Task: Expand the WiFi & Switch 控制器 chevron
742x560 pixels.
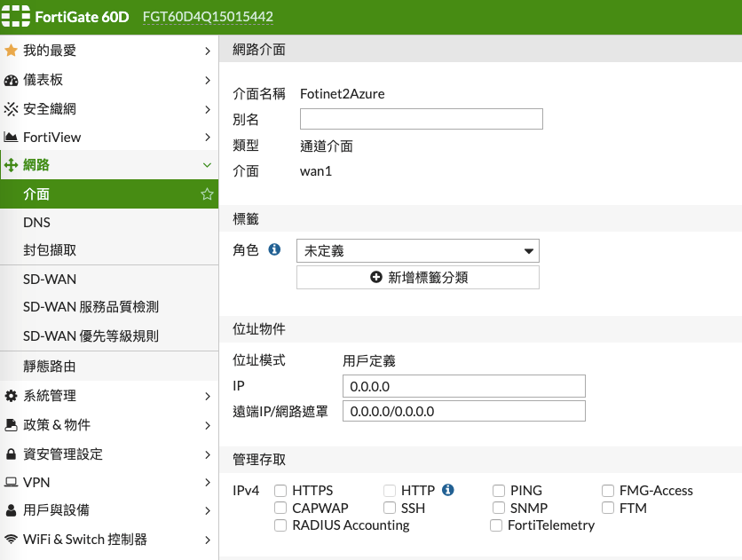Action: point(208,540)
